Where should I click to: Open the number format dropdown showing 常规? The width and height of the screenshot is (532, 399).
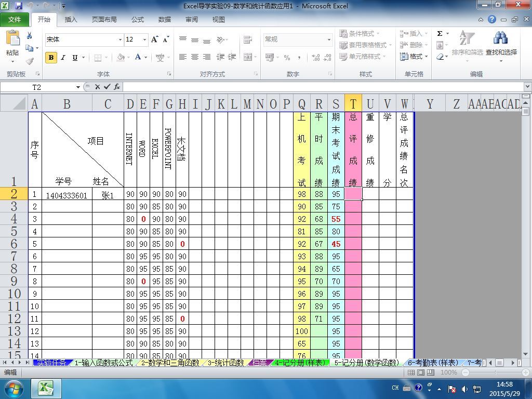[x=329, y=39]
